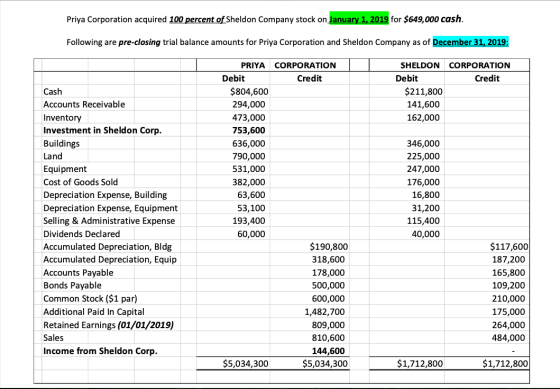Click Sheldon's Accounts Payable 165,800
The image size is (560, 389).
(509, 273)
